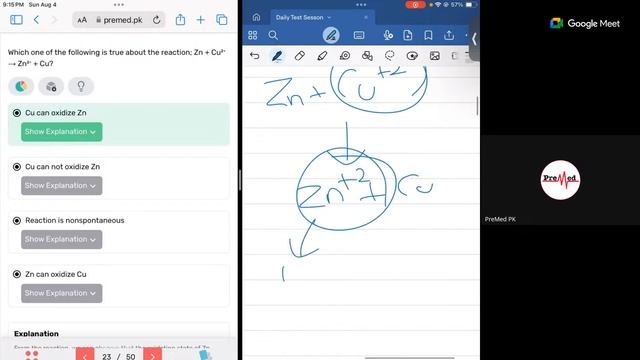Viewport: 640px width, 360px height.
Task: Expand the green Show Explanation for 'Cu can oxidize Zn'
Action: click(62, 132)
